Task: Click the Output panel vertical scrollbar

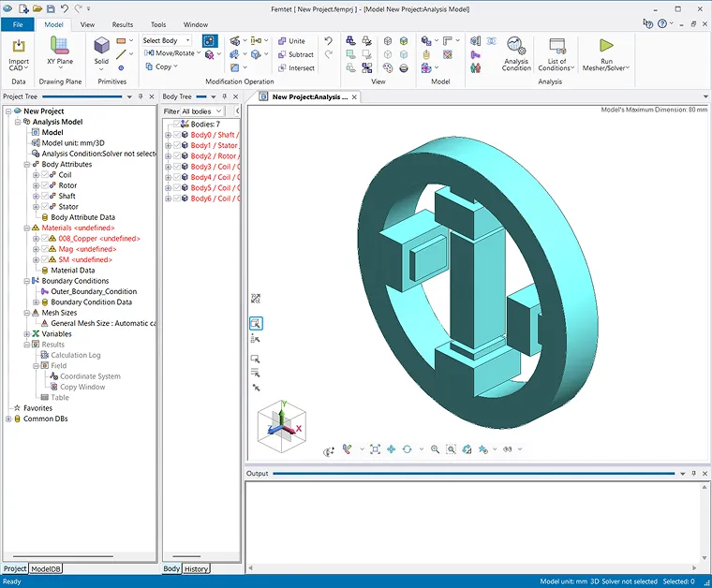Action: 705,522
